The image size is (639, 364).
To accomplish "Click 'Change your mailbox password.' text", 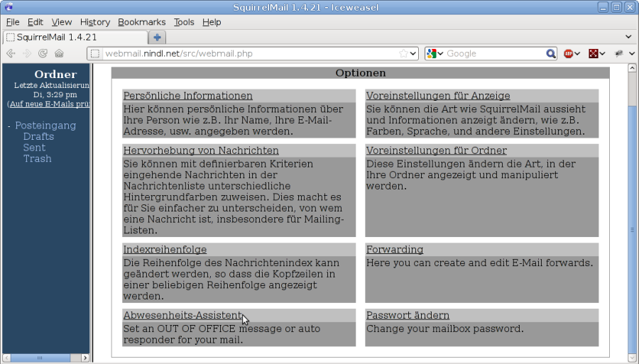I will point(445,329).
